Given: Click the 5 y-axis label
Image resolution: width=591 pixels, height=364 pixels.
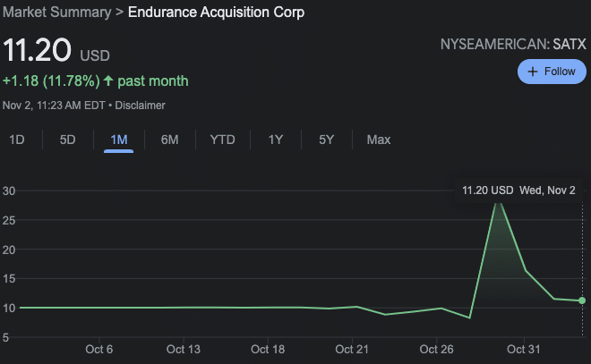Looking at the screenshot, I should (5, 337).
